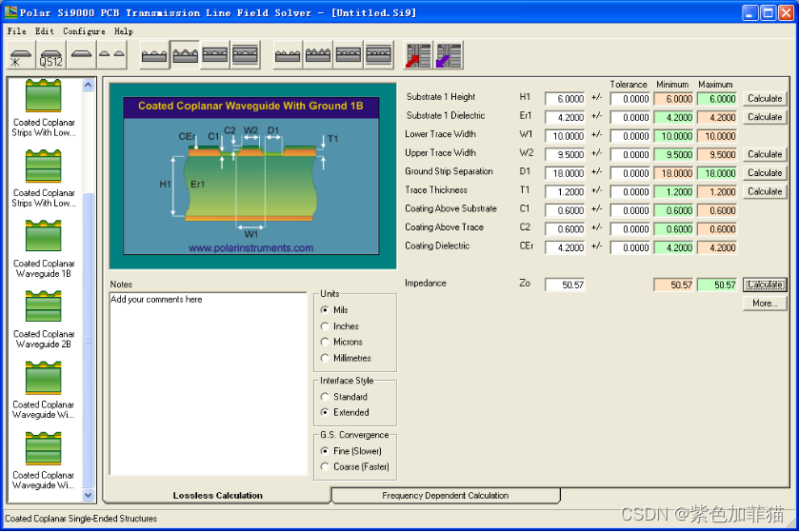Select first coplanar structure group icon
This screenshot has height=532, width=799.
pos(154,55)
